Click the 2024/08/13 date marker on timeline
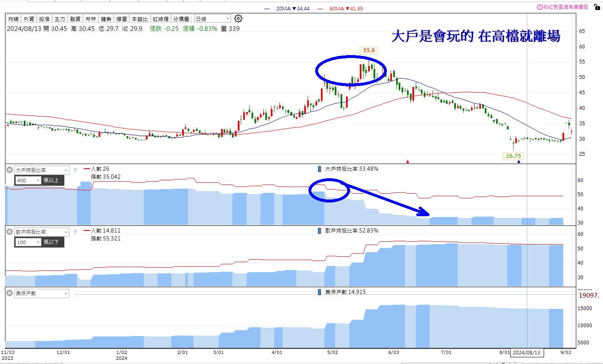603x364 pixels. tap(527, 353)
